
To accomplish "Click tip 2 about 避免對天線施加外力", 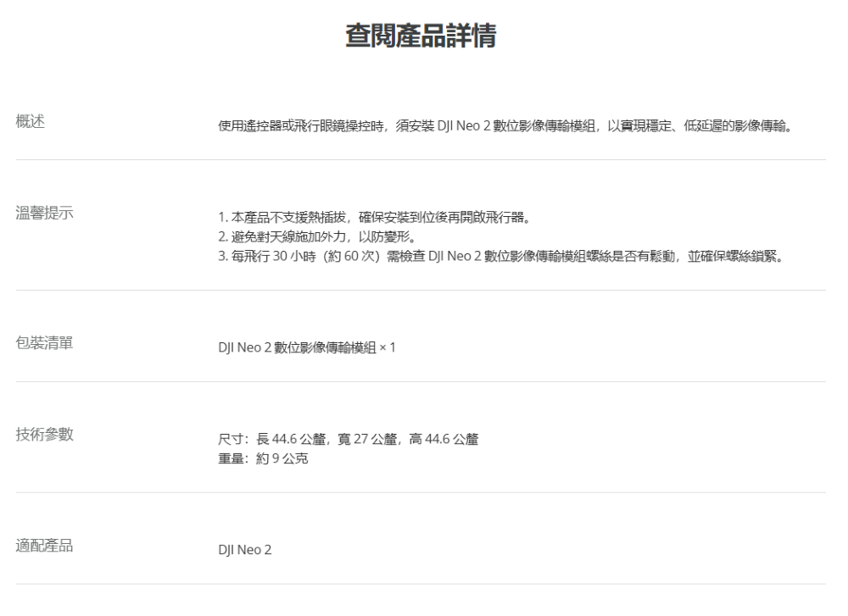I will click(x=317, y=236).
